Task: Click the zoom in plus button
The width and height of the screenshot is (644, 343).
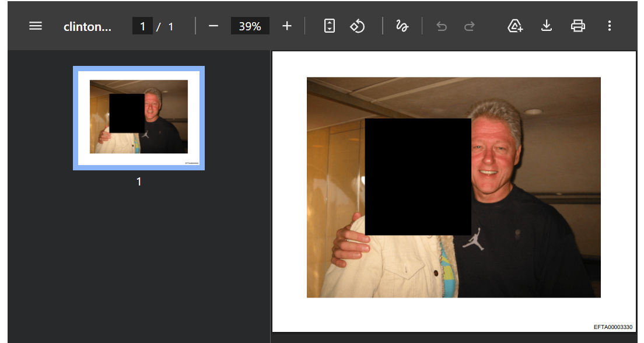Action: click(x=286, y=26)
